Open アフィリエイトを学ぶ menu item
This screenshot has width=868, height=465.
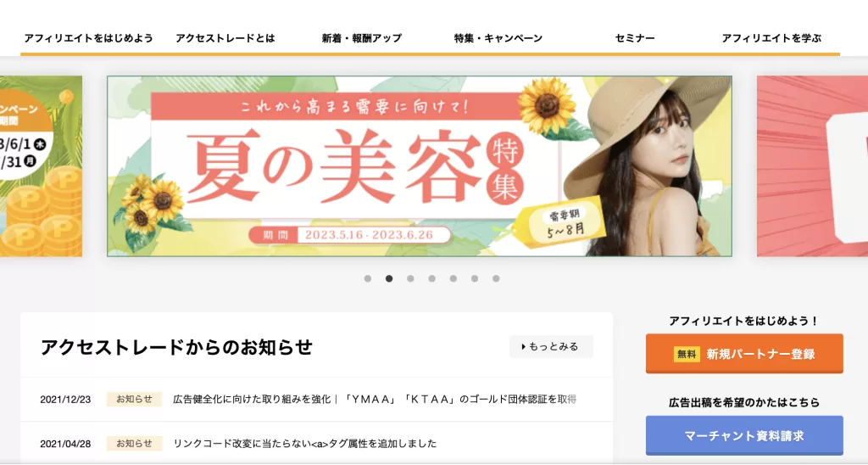[771, 38]
